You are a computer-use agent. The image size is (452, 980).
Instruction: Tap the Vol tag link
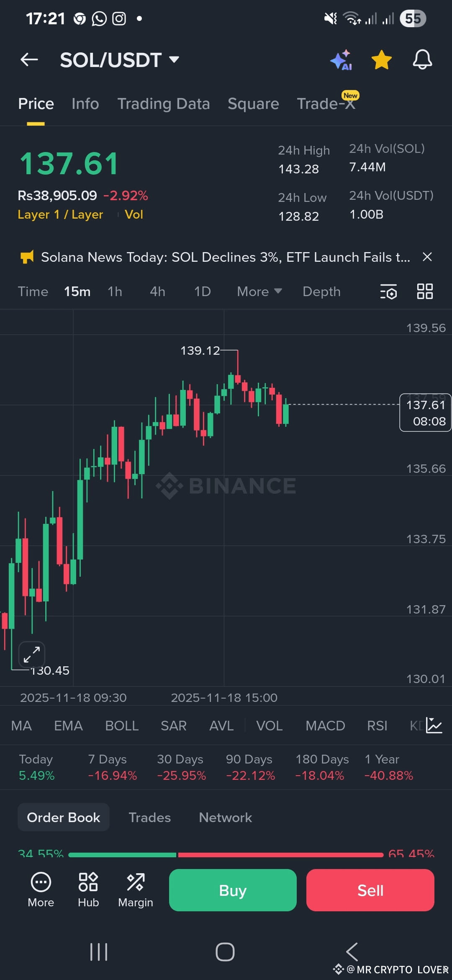point(134,214)
